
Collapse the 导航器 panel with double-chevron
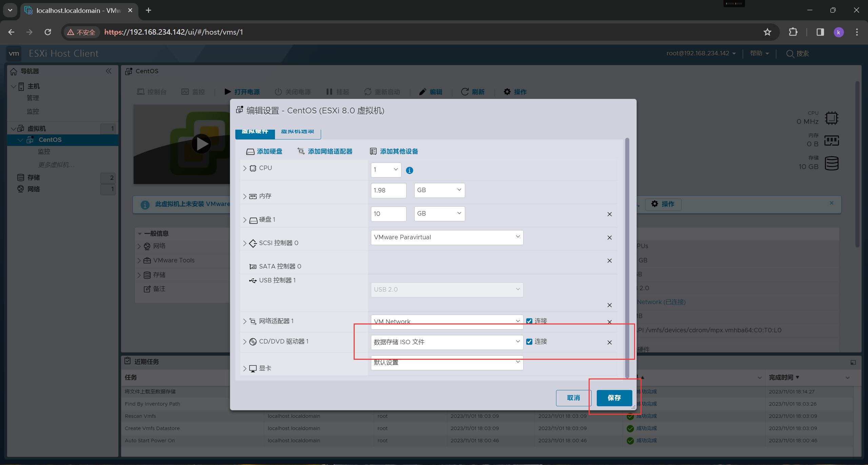108,71
